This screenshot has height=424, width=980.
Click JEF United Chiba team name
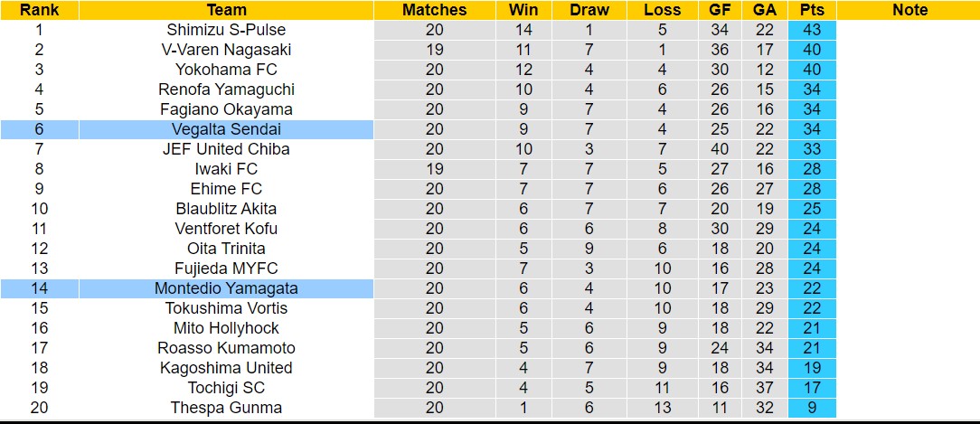pos(226,149)
